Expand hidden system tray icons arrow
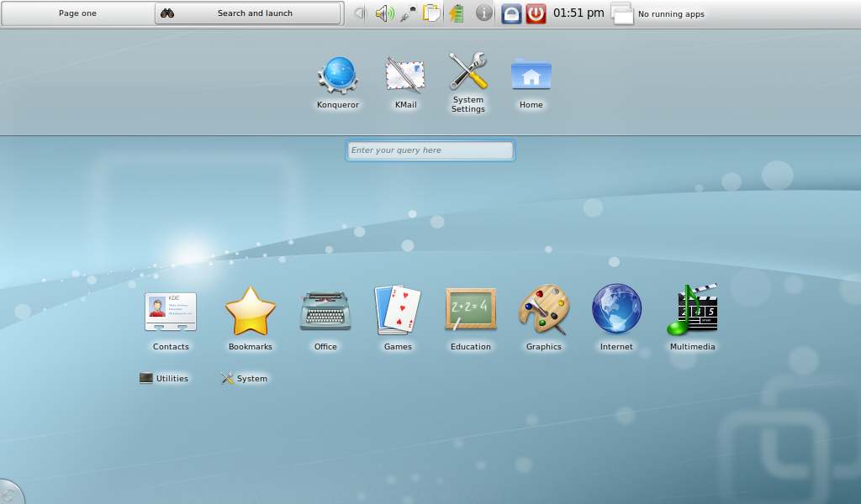This screenshot has width=861, height=504. click(x=360, y=13)
